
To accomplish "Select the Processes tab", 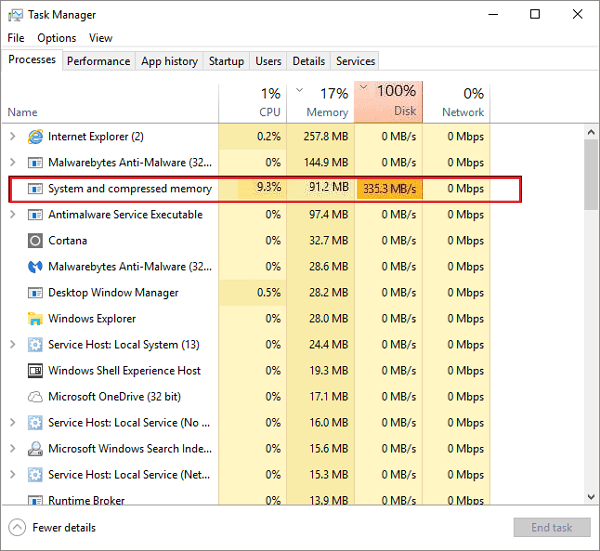I will [x=32, y=60].
